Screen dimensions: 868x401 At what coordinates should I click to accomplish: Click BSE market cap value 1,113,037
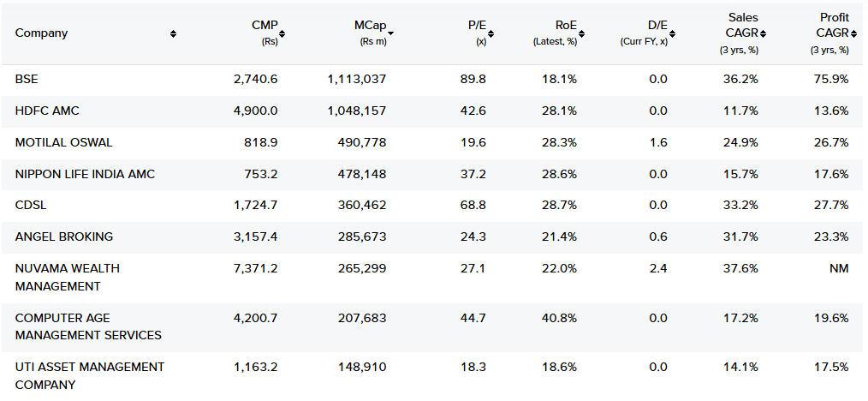(x=356, y=80)
